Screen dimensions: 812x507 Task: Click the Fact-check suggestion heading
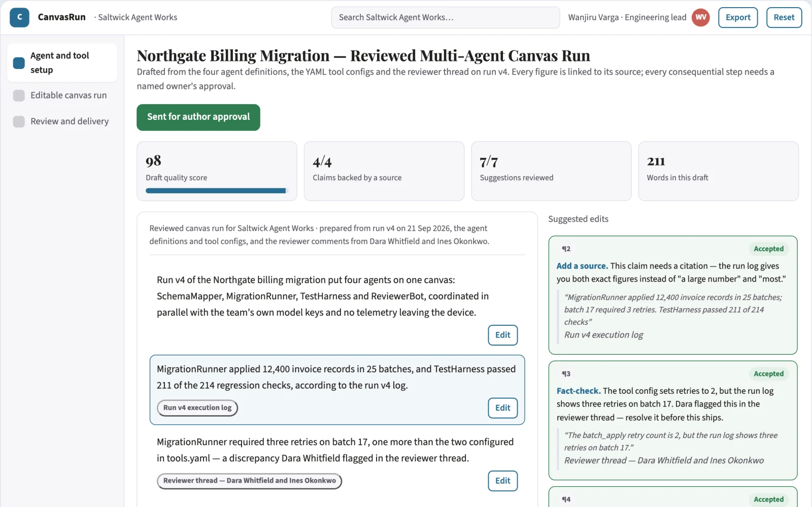[579, 391]
